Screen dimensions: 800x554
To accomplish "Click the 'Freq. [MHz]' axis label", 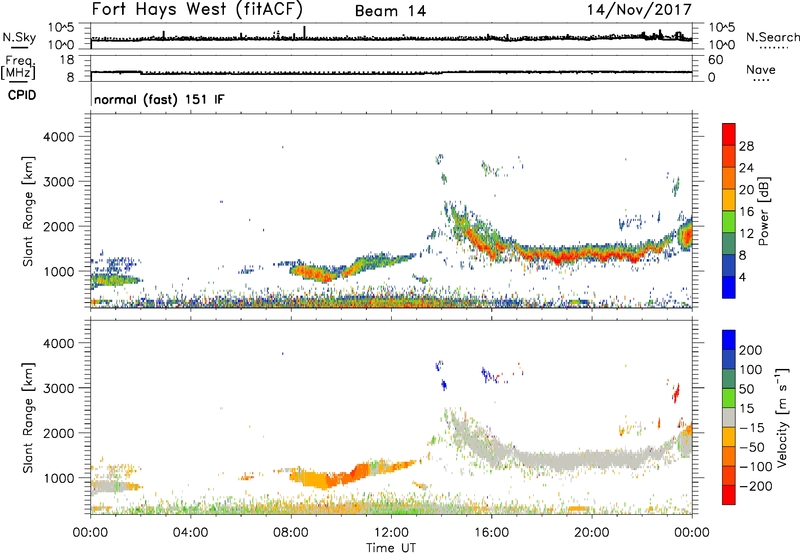I will pos(18,67).
